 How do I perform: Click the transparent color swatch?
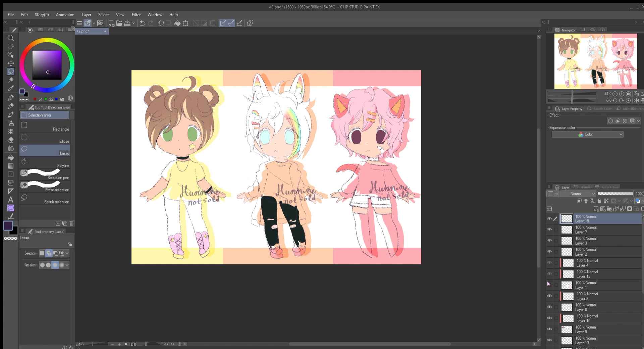click(x=10, y=239)
